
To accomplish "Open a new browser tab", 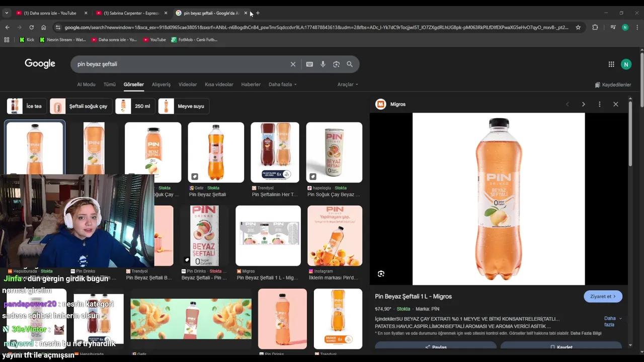I will point(258,13).
